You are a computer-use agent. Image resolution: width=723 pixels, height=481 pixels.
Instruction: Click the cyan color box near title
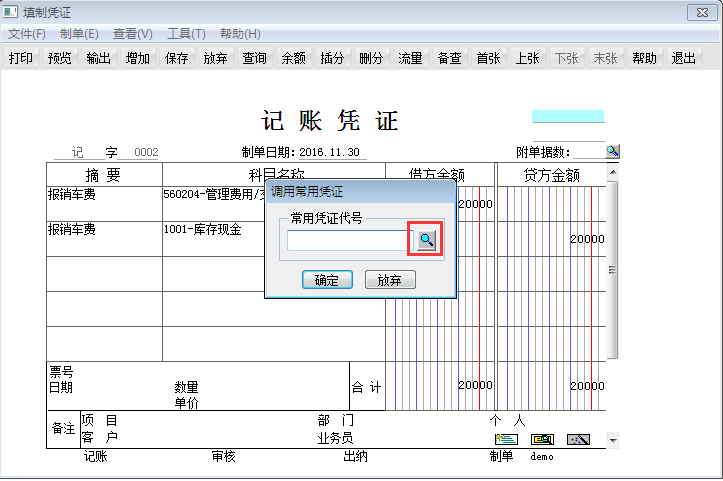pos(567,116)
